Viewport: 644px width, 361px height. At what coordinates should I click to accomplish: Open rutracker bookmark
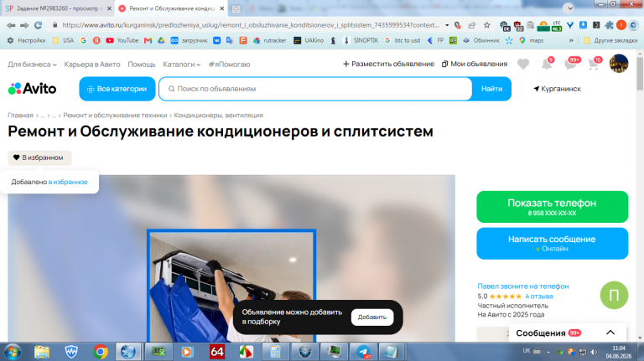270,40
